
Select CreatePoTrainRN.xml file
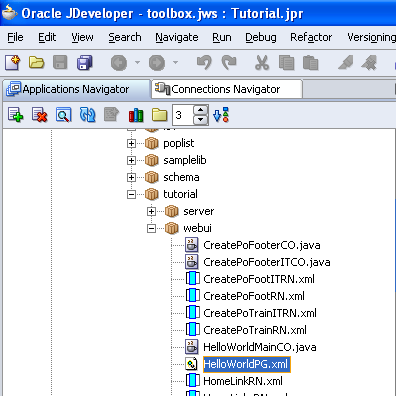(255, 330)
